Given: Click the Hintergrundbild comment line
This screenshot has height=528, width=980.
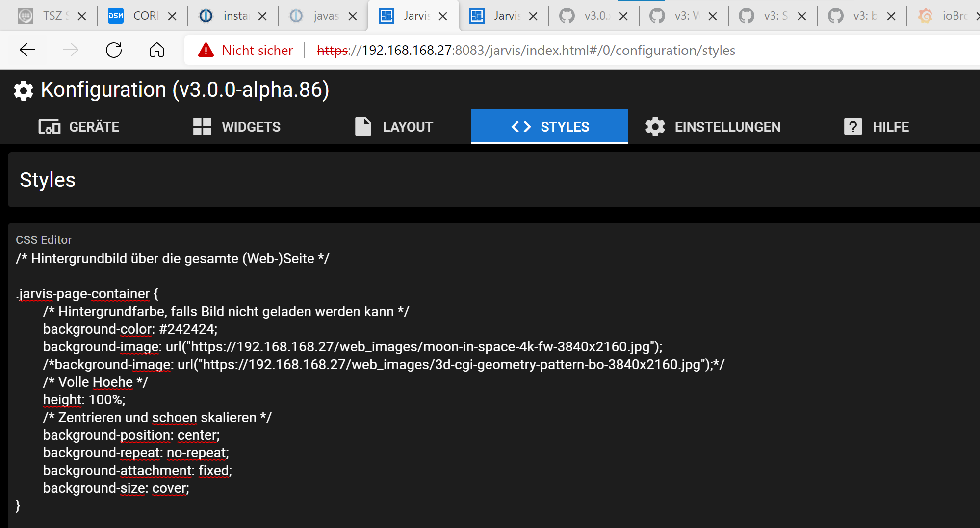Looking at the screenshot, I should pyautogui.click(x=173, y=258).
